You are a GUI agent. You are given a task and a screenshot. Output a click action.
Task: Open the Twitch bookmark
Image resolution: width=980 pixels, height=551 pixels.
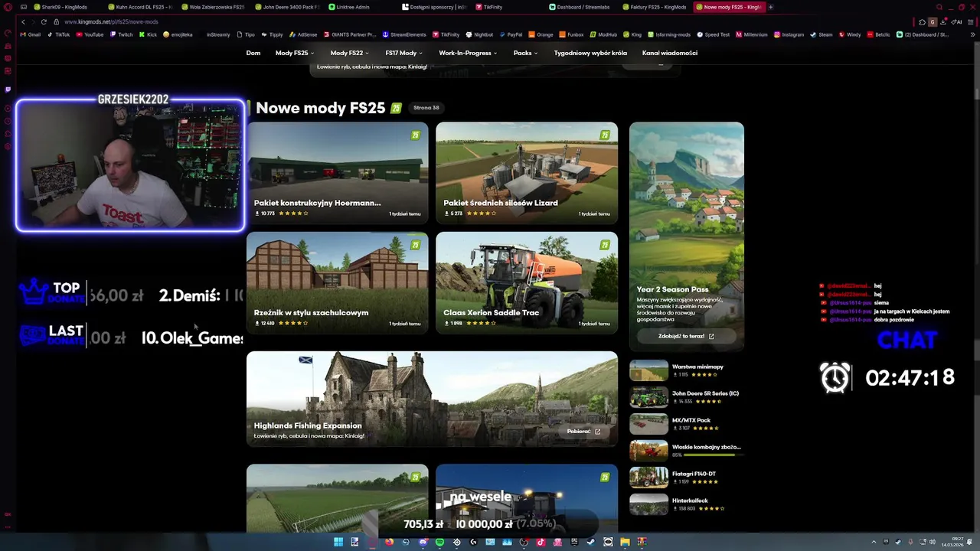[x=121, y=34]
